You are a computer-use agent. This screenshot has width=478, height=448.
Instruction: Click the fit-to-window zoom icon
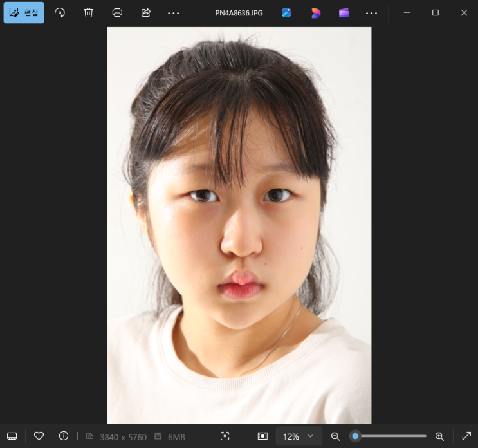[x=262, y=436]
